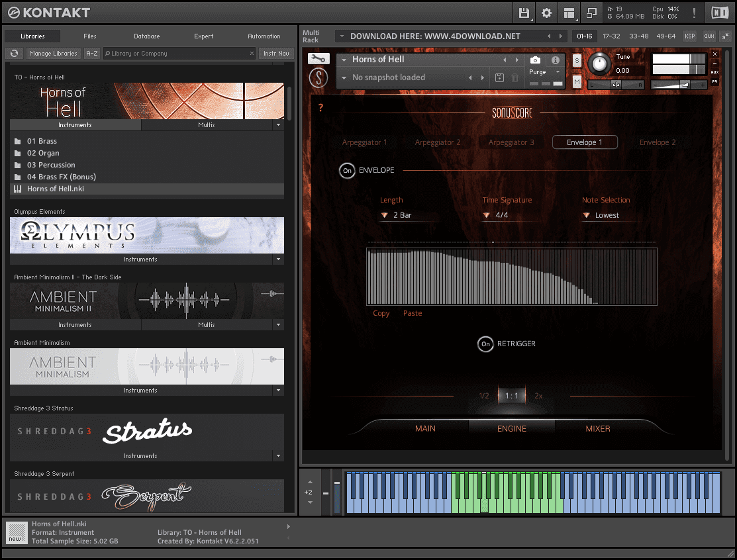This screenshot has height=560, width=737.
Task: Refresh the libraries list
Action: tap(15, 54)
